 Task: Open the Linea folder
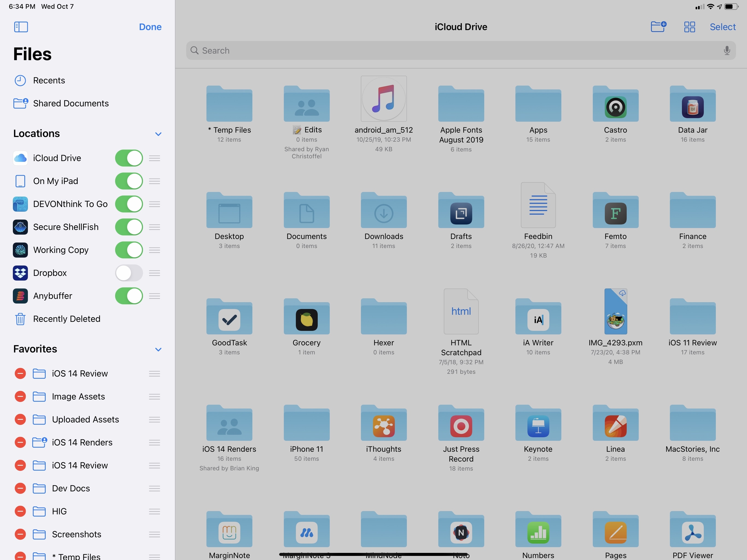click(615, 423)
